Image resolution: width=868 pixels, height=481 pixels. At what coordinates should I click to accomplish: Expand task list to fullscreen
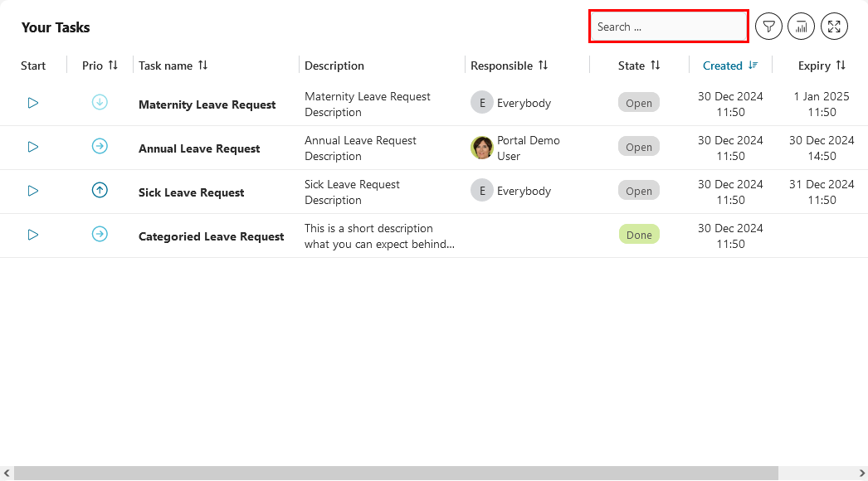tap(834, 27)
